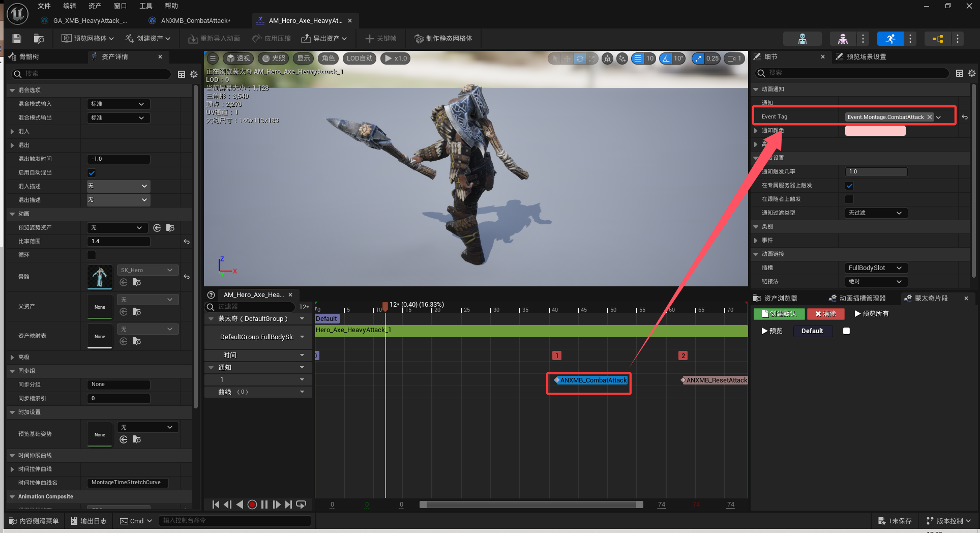Open the Skeletal Mesh editor mode icon
980x533 pixels.
click(x=843, y=39)
